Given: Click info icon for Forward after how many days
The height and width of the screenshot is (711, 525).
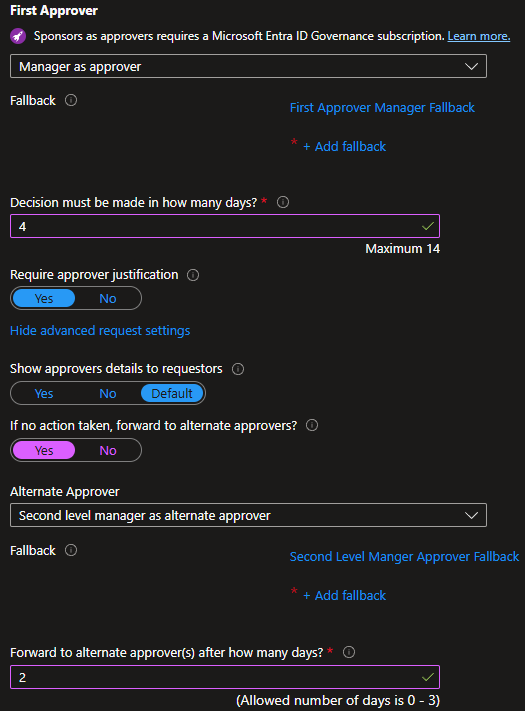Looking at the screenshot, I should pyautogui.click(x=349, y=653).
